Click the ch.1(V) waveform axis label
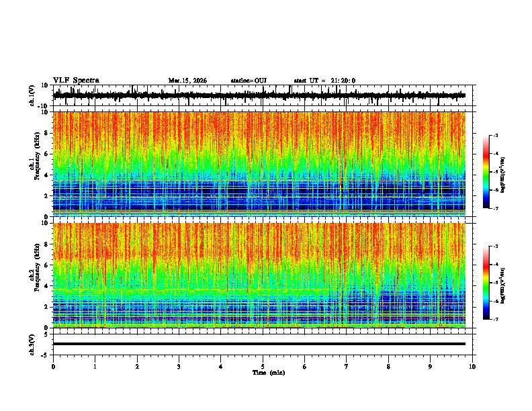The height and width of the screenshot is (411, 532). (32, 95)
